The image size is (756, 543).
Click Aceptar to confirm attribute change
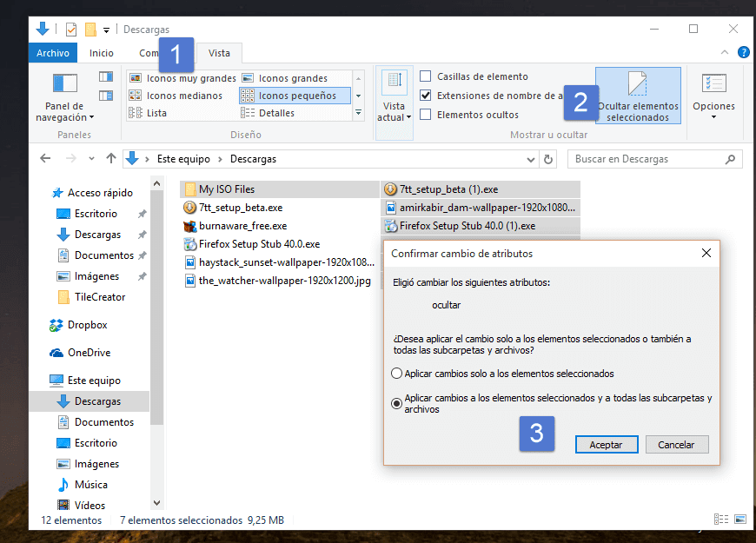607,444
